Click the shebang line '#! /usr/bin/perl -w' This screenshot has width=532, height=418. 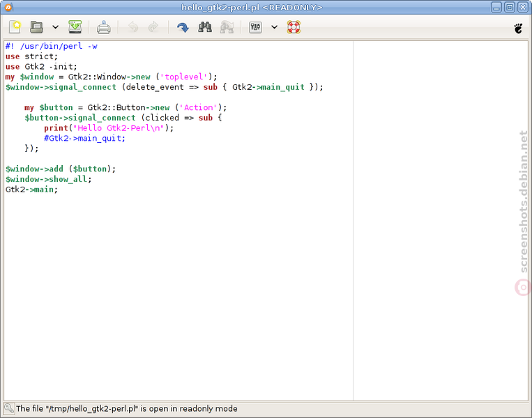coord(51,46)
